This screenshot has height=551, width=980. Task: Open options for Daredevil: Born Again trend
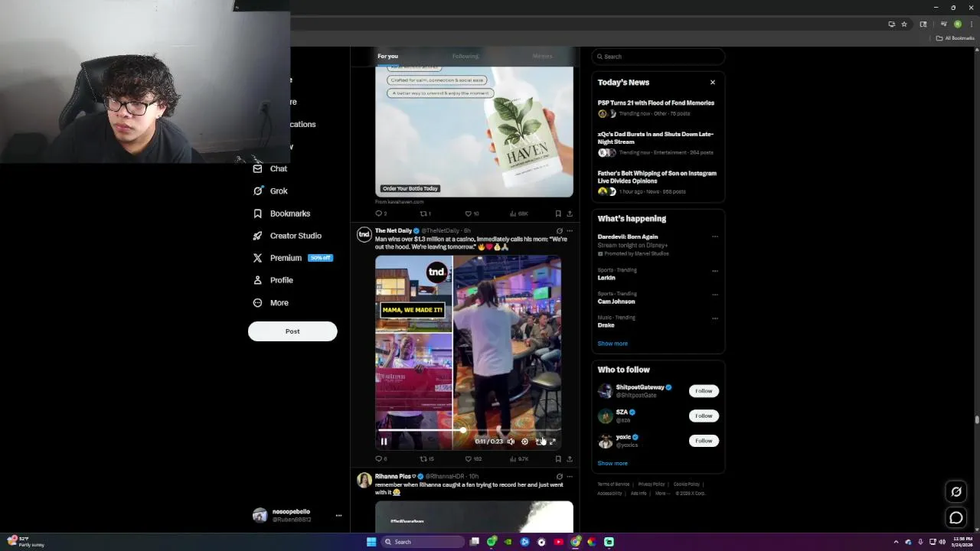click(715, 236)
